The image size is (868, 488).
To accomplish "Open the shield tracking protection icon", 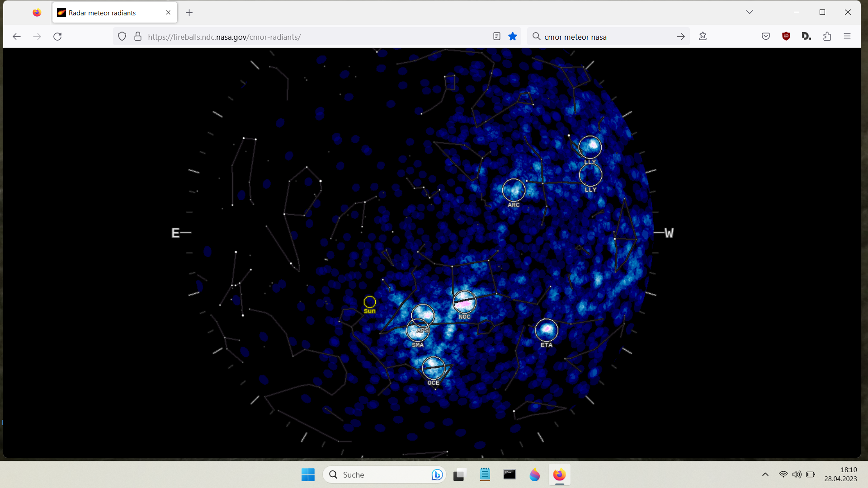I will [122, 37].
